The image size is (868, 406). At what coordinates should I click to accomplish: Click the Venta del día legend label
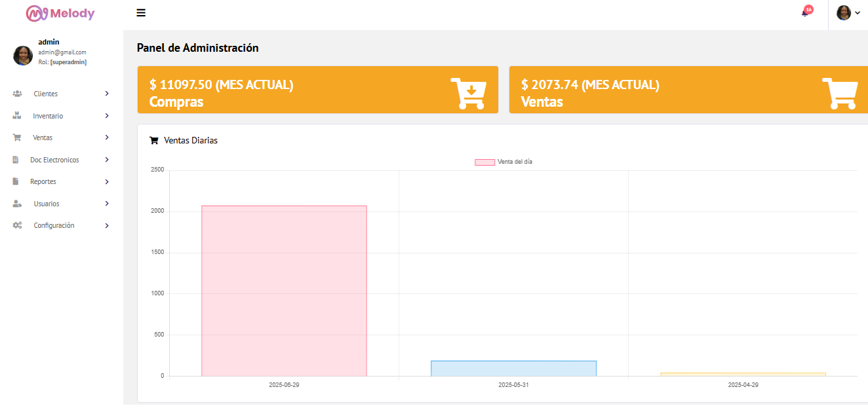tap(515, 162)
